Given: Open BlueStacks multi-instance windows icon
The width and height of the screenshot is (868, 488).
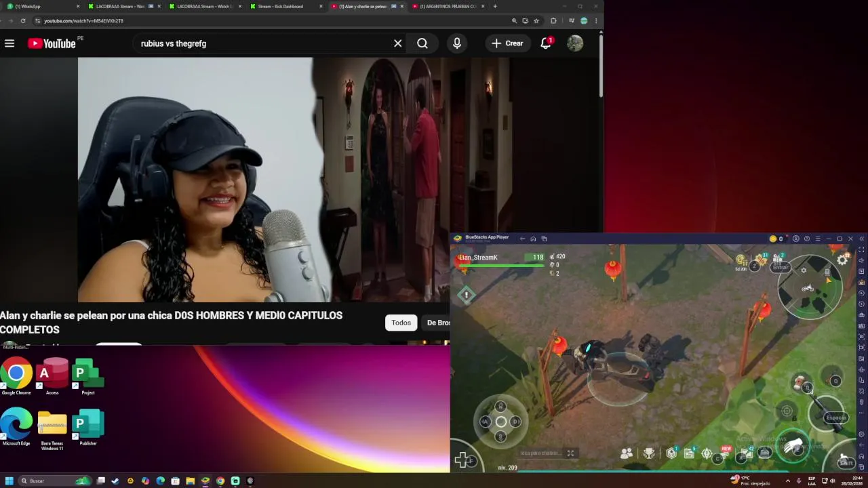Looking at the screenshot, I should pyautogui.click(x=544, y=239).
